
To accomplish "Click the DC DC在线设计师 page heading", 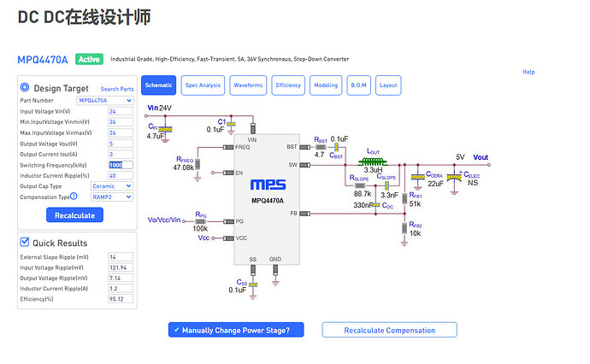I will 85,17.
